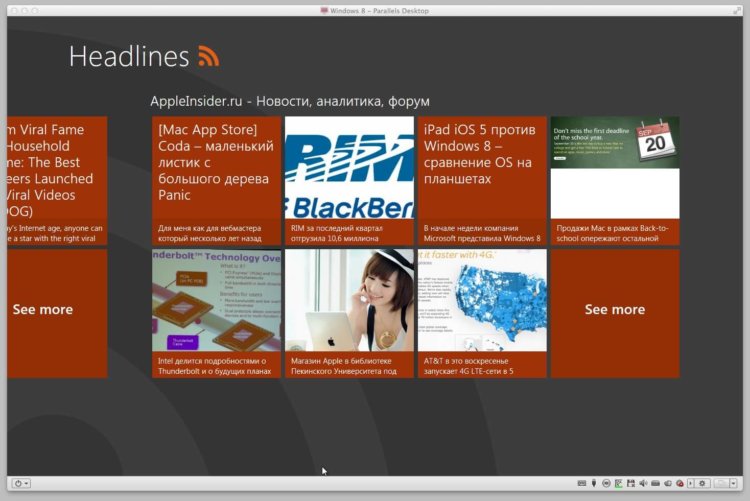Open the gear settings icon in status bar
Viewport: 750px width, 501px height.
pyautogui.click(x=702, y=483)
